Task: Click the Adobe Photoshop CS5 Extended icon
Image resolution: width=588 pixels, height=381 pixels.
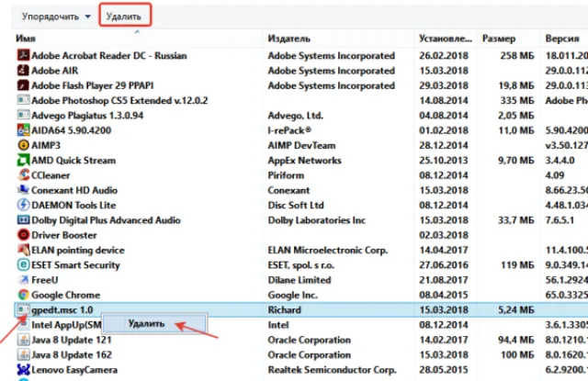Action: point(23,100)
